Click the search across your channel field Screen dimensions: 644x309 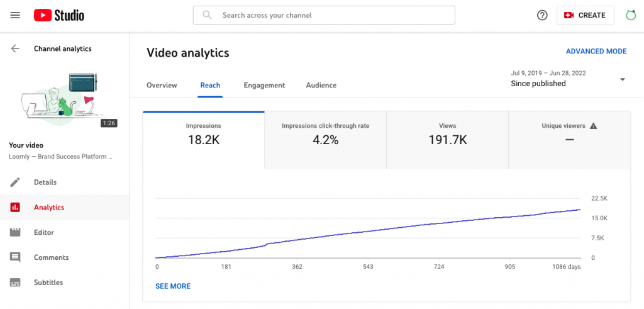(324, 15)
